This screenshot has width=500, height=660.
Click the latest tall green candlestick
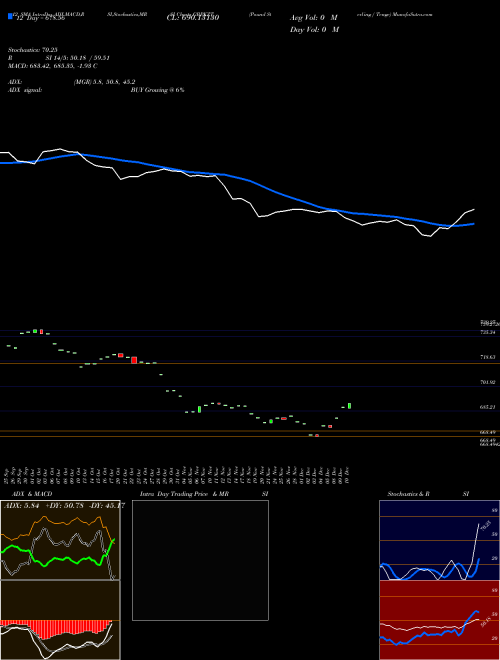click(x=349, y=406)
